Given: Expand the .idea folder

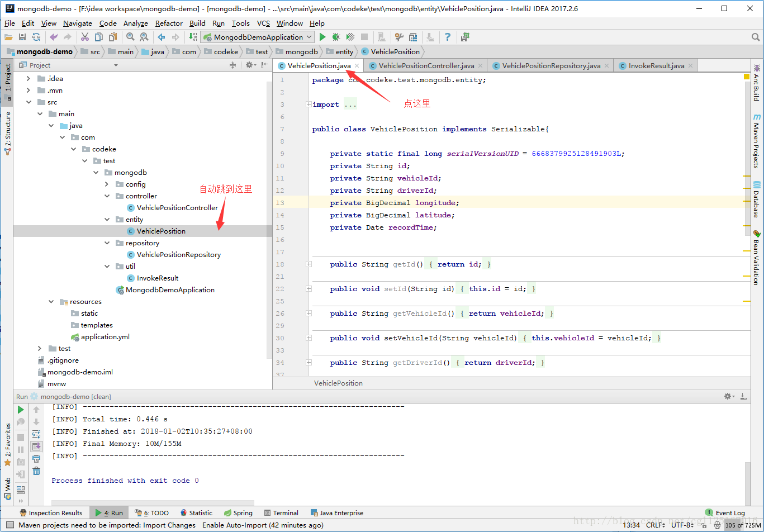Looking at the screenshot, I should point(29,78).
